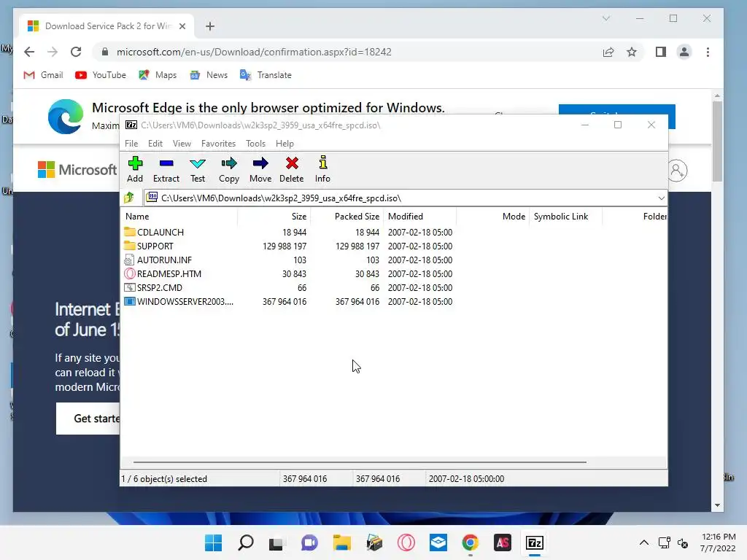Open the YouTube bookmark

pyautogui.click(x=101, y=75)
